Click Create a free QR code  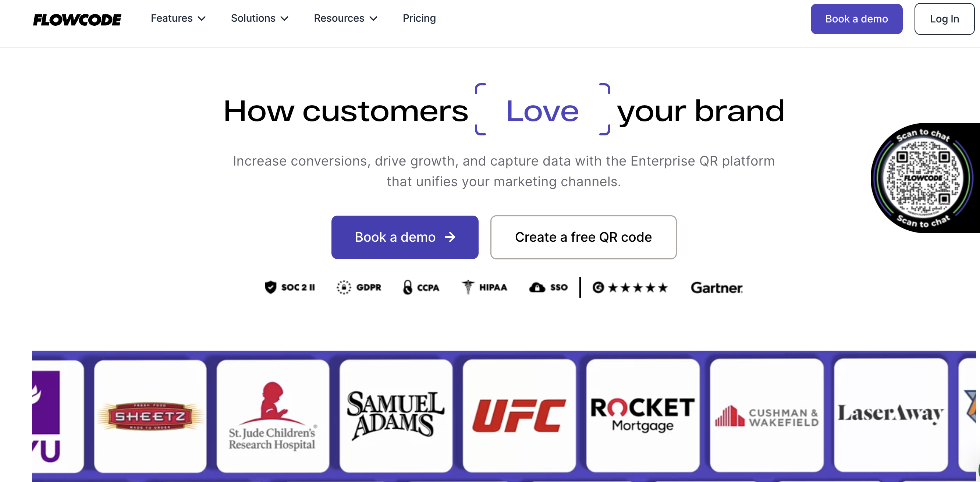583,237
